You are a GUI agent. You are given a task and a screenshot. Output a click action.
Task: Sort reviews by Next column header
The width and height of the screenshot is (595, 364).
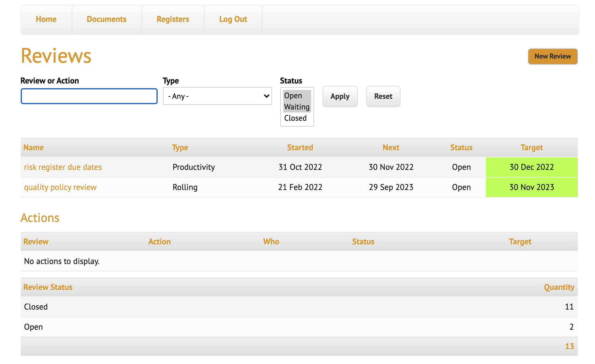click(391, 148)
